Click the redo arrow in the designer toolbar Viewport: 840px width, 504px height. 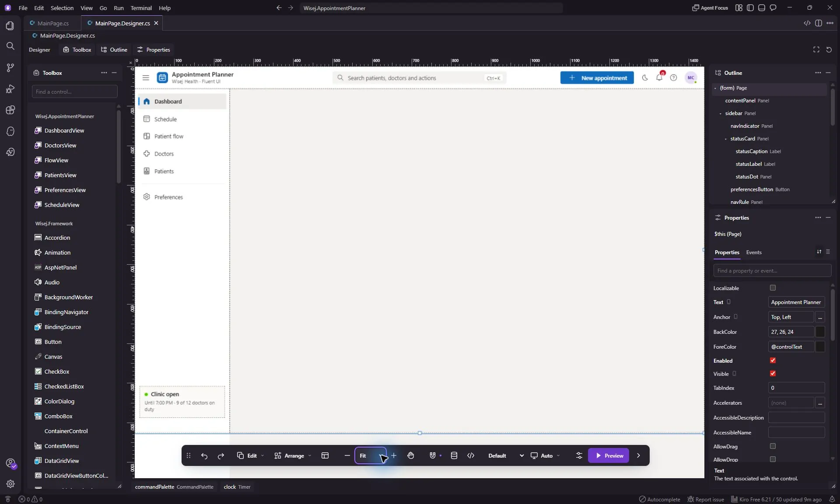click(221, 455)
